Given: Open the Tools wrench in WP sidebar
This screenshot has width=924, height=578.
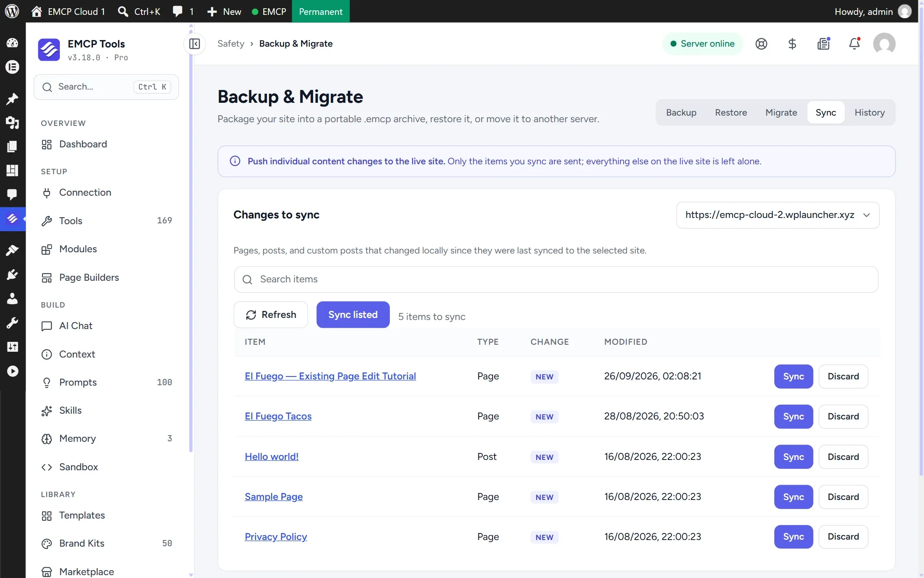Looking at the screenshot, I should click(12, 322).
